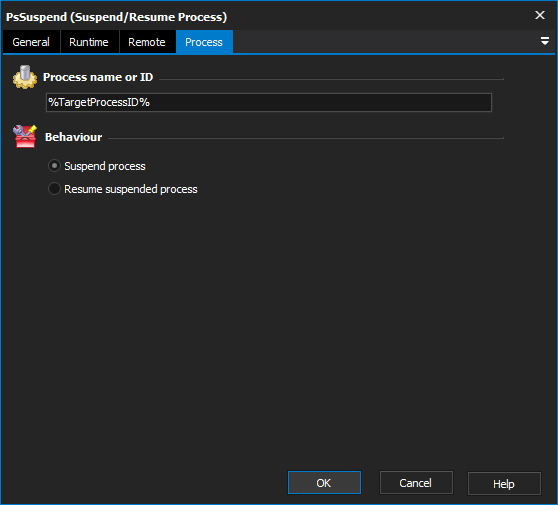Viewport: 558px width, 505px height.
Task: Close the PsSuspend dialog
Action: pyautogui.click(x=540, y=15)
